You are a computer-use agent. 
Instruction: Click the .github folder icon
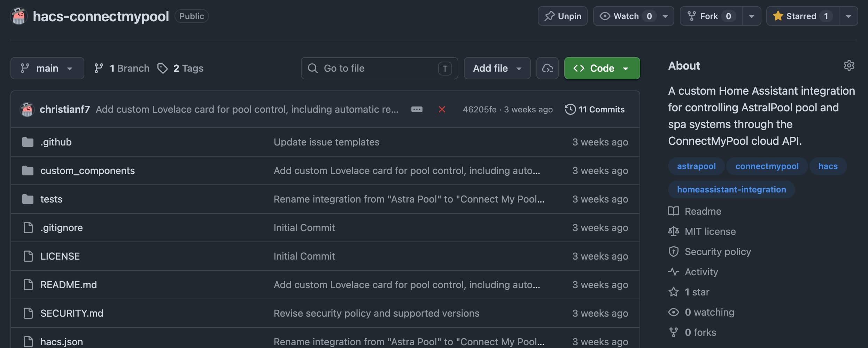pos(28,142)
